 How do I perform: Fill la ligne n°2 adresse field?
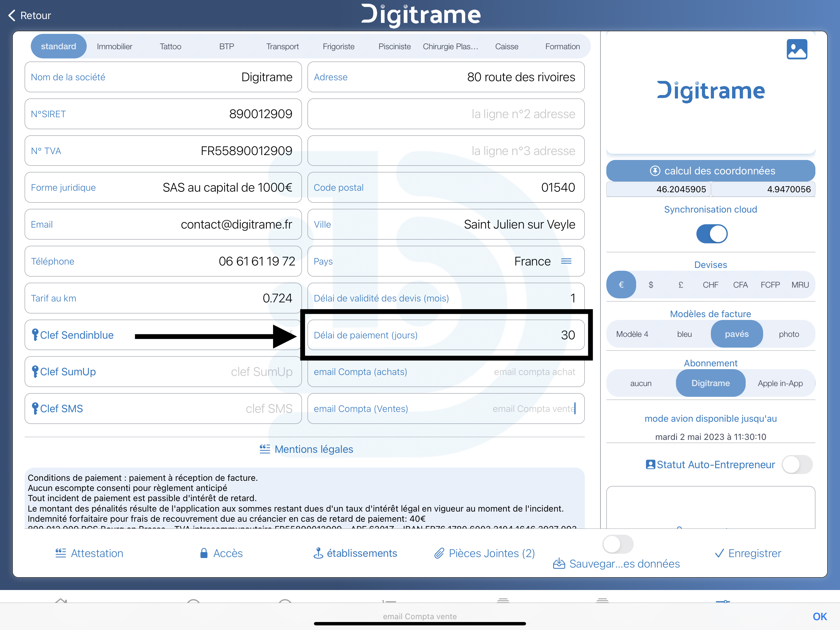(446, 114)
